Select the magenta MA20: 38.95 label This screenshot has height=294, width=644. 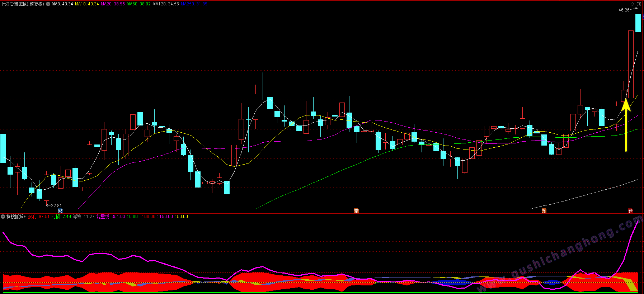pyautogui.click(x=113, y=4)
